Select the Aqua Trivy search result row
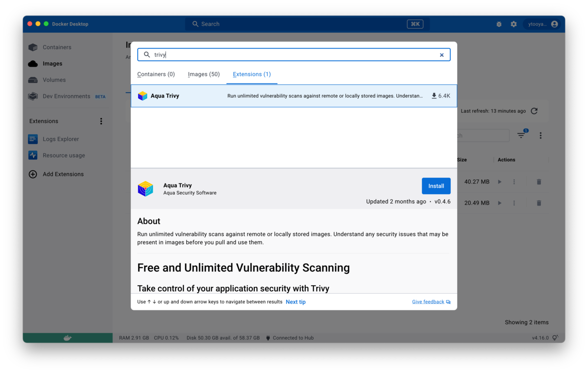Viewport: 588px width, 373px height. click(x=294, y=96)
